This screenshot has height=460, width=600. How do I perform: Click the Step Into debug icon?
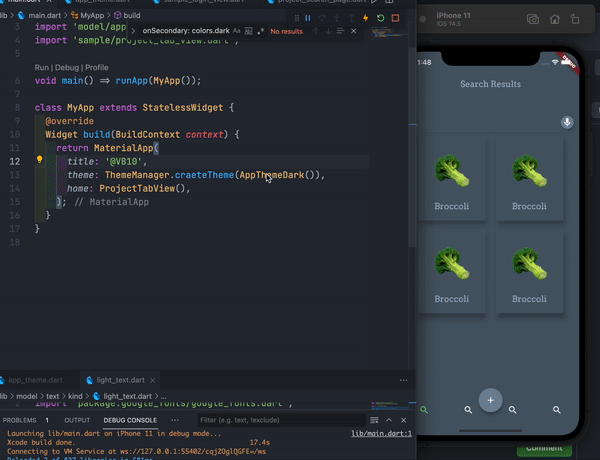[x=337, y=18]
